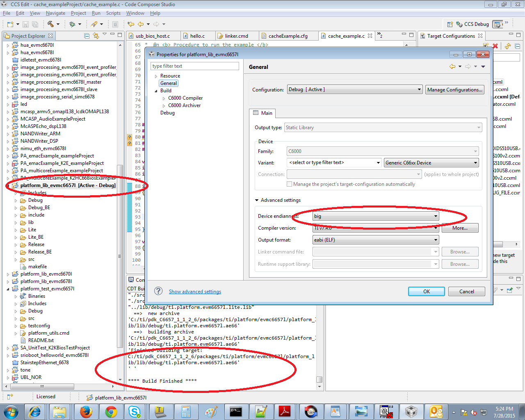Viewport: 525px width, 420px height.
Task: Select the NANDWriter_DSP project
Action: pyautogui.click(x=39, y=141)
